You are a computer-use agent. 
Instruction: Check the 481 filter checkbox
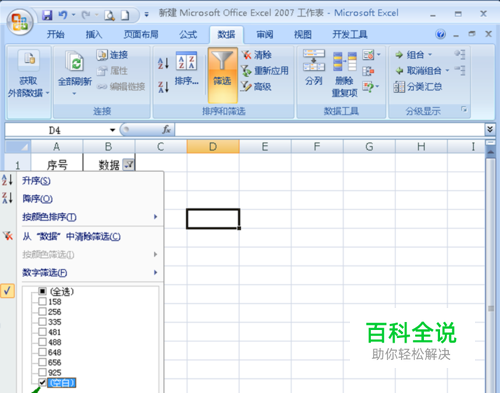coord(42,332)
